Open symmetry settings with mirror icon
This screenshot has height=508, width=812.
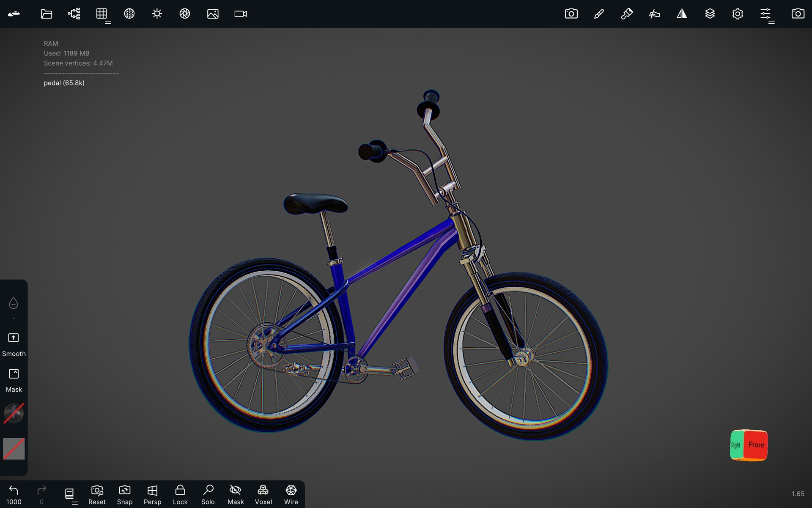682,14
